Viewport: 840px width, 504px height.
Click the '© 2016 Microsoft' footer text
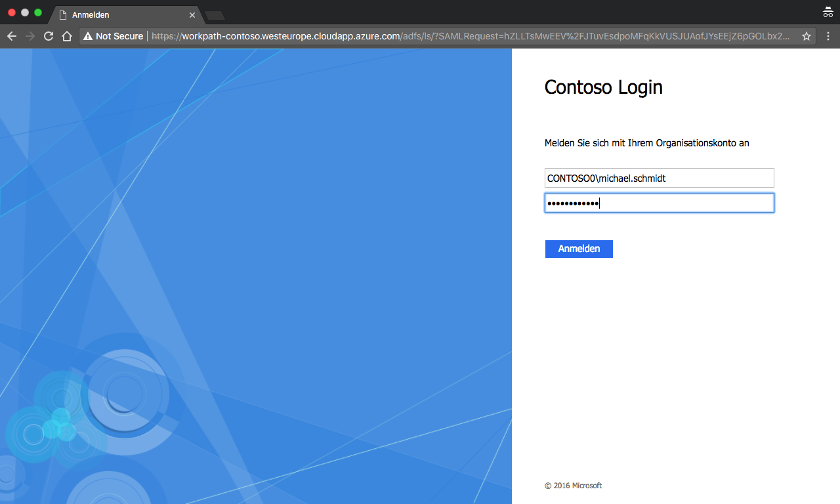[573, 486]
